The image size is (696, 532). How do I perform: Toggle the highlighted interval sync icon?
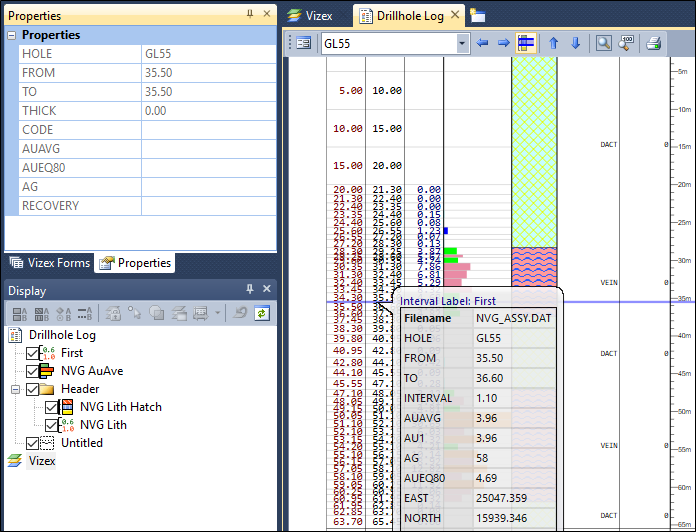(526, 43)
